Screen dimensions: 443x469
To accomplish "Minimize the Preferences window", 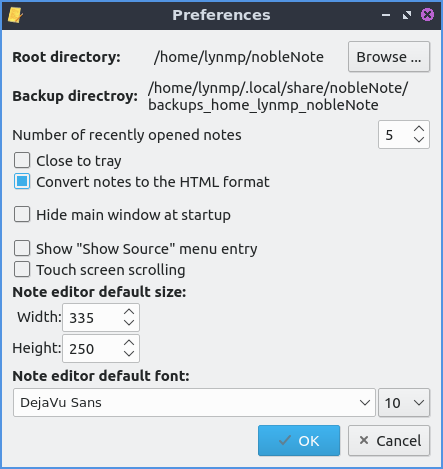I will (x=386, y=15).
